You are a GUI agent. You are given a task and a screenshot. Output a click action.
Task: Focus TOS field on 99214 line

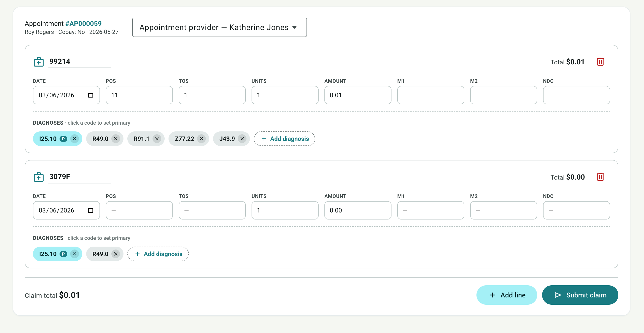[212, 95]
